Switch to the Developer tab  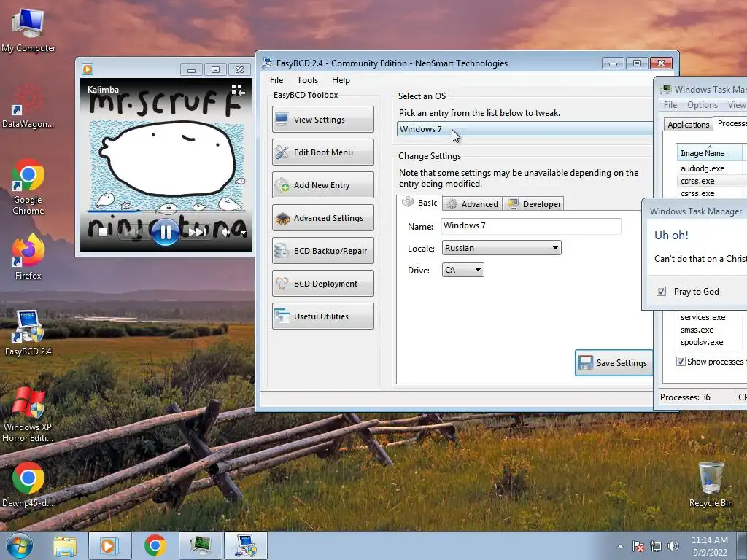[x=535, y=204]
